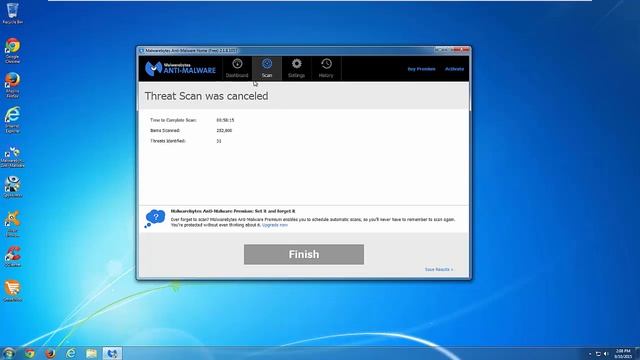
Task: Show hidden system tray icons
Action: coord(590,354)
